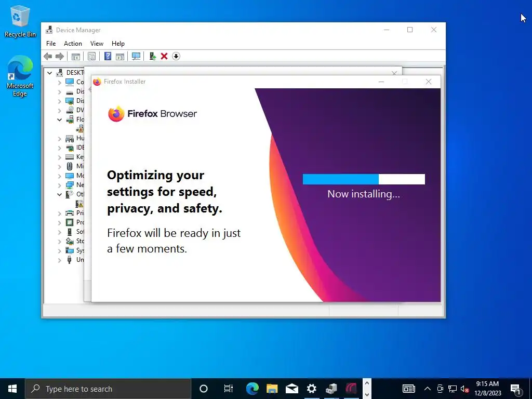Expand the Keyboards node chevron
The image size is (532, 399).
pos(60,157)
